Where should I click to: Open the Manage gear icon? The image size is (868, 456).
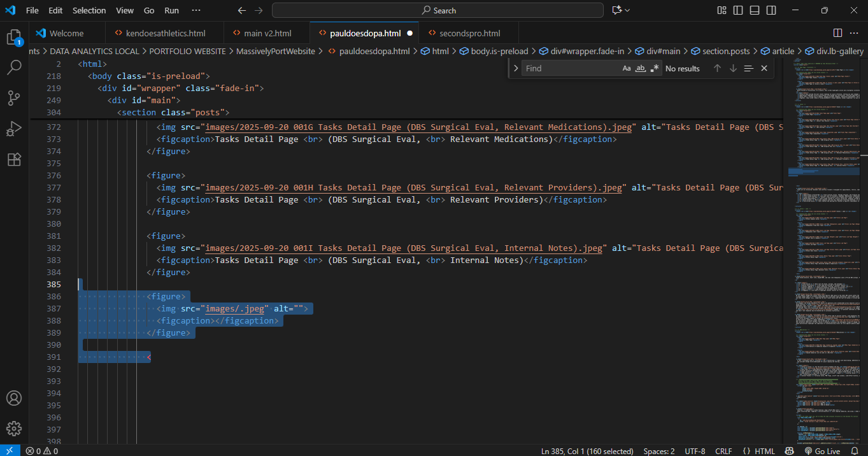pyautogui.click(x=14, y=428)
